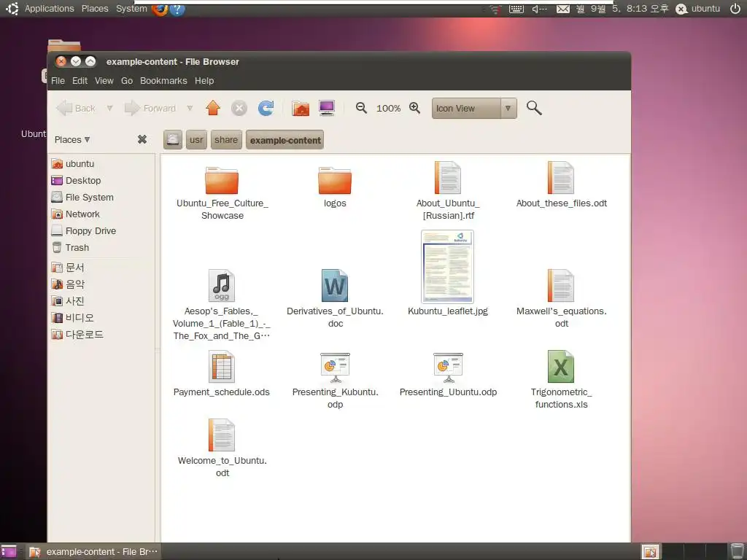Open the System panel menu

click(131, 9)
